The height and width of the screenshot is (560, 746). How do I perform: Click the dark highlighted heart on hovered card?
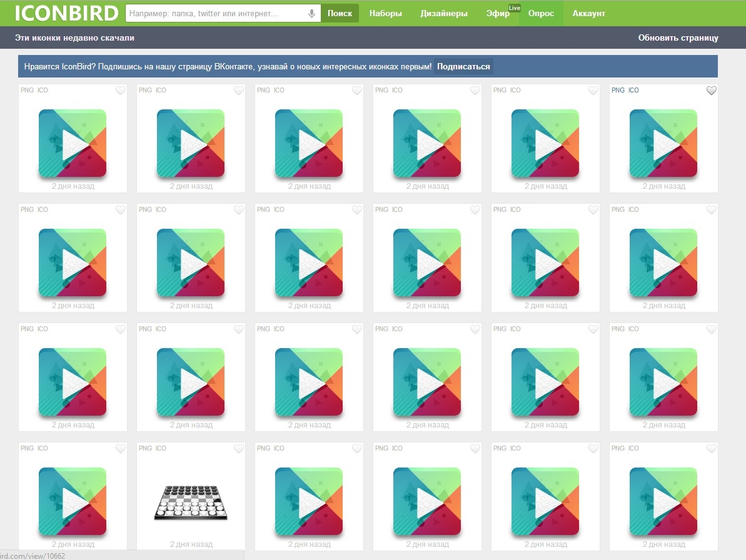[711, 91]
